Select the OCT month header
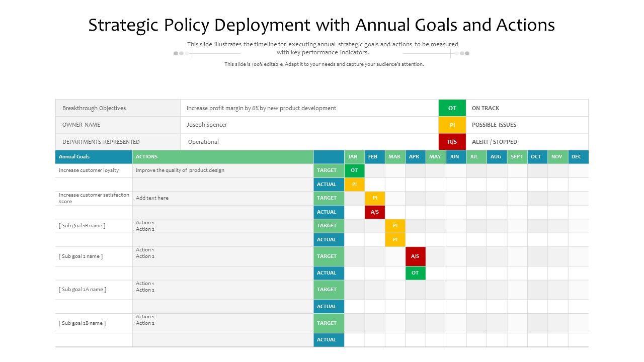Image resolution: width=644 pixels, height=362 pixels. 537,157
